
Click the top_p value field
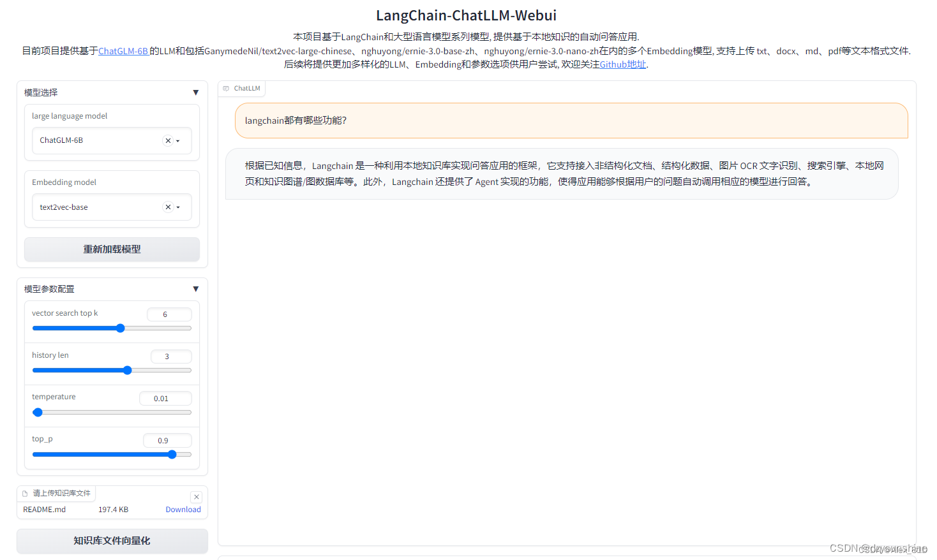[x=167, y=441]
